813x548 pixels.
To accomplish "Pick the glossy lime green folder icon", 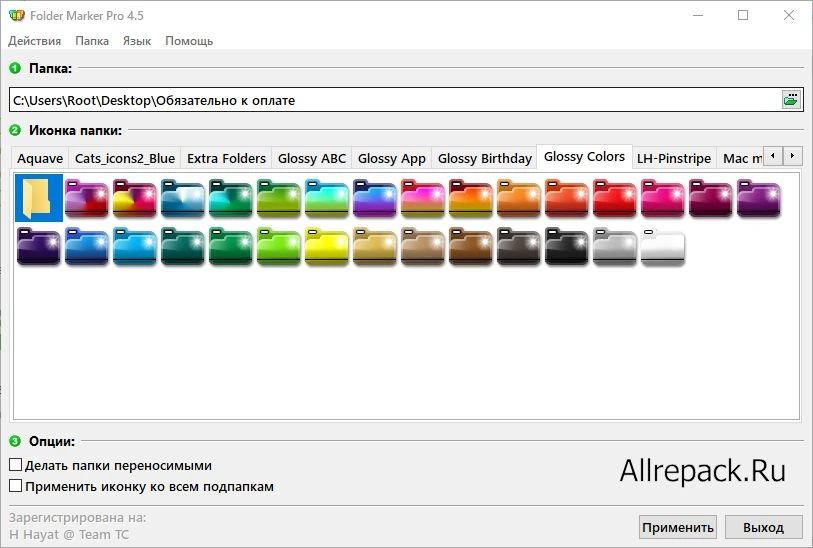I will pos(278,246).
